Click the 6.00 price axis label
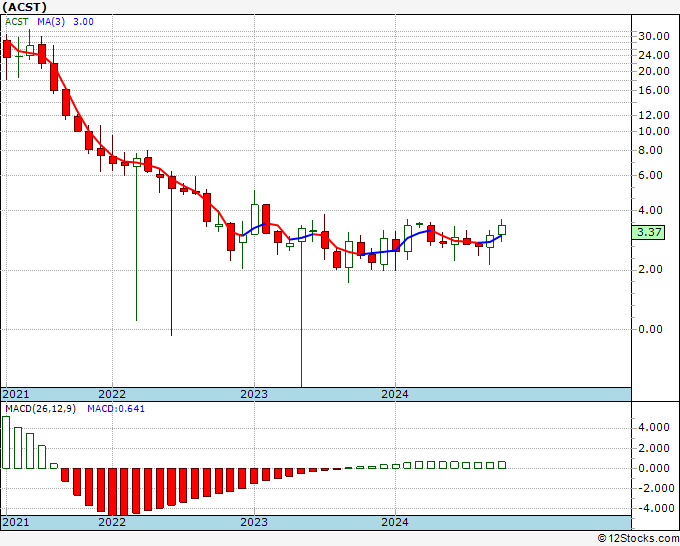The height and width of the screenshot is (546, 680). coord(651,176)
